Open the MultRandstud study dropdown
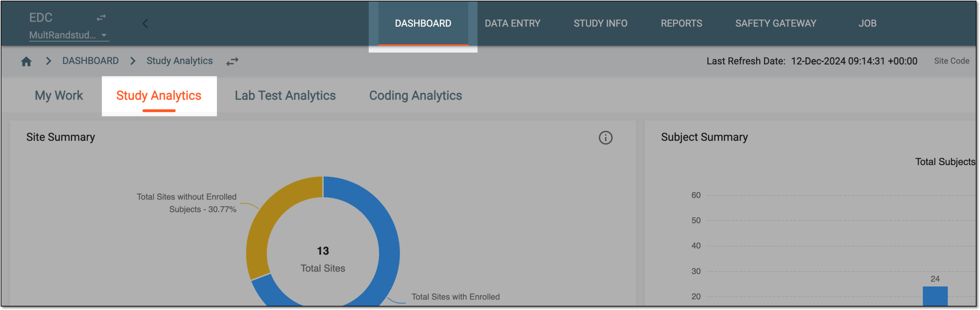Viewport: 980px width, 310px height. [x=69, y=35]
